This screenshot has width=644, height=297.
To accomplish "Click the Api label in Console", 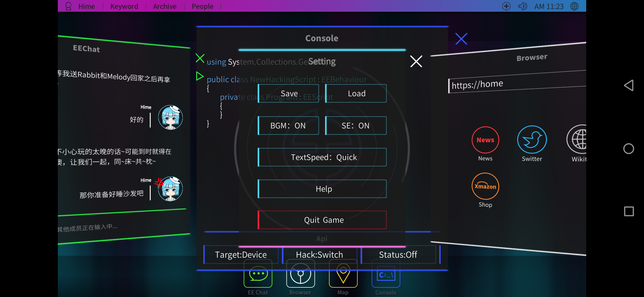I will pyautogui.click(x=322, y=239).
